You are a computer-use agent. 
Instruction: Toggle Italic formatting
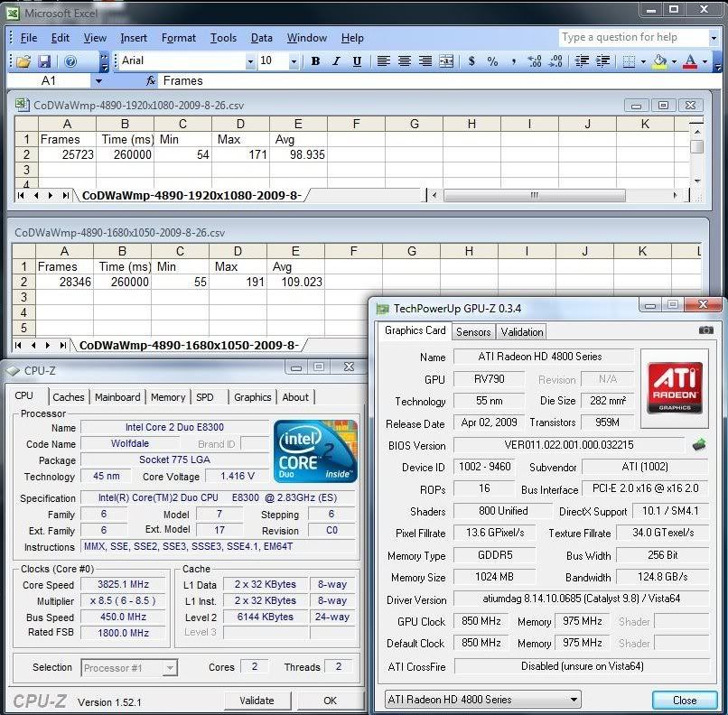(336, 61)
